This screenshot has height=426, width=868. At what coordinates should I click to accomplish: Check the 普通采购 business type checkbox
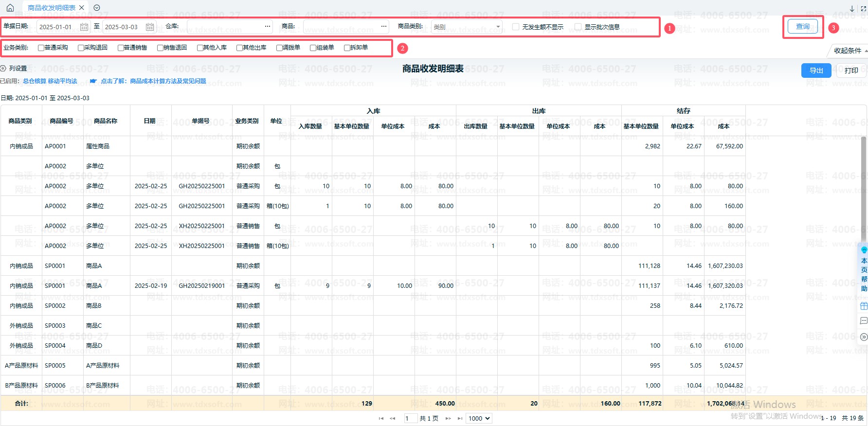[41, 48]
